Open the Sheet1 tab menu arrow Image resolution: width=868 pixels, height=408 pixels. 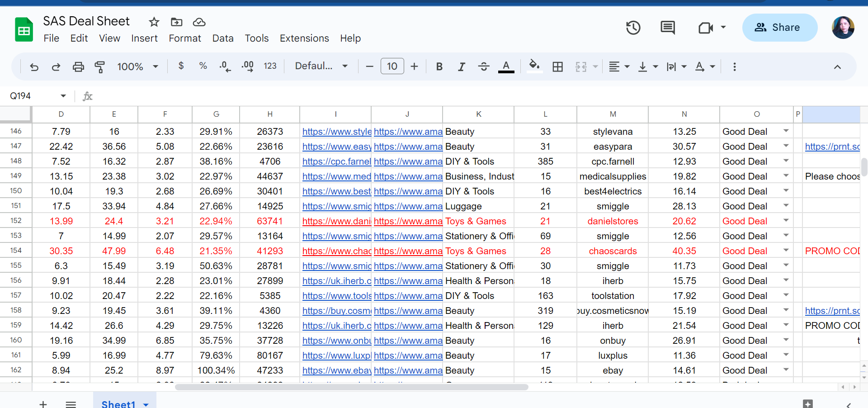[x=146, y=404]
